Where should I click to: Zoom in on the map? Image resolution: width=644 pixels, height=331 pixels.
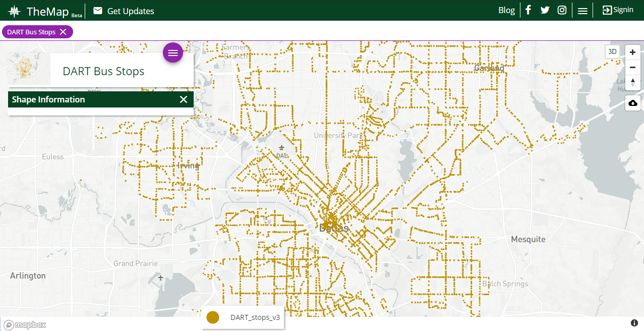coord(633,52)
